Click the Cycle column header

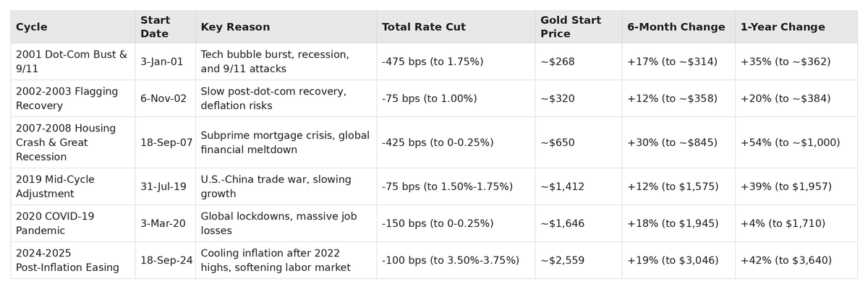pyautogui.click(x=31, y=27)
